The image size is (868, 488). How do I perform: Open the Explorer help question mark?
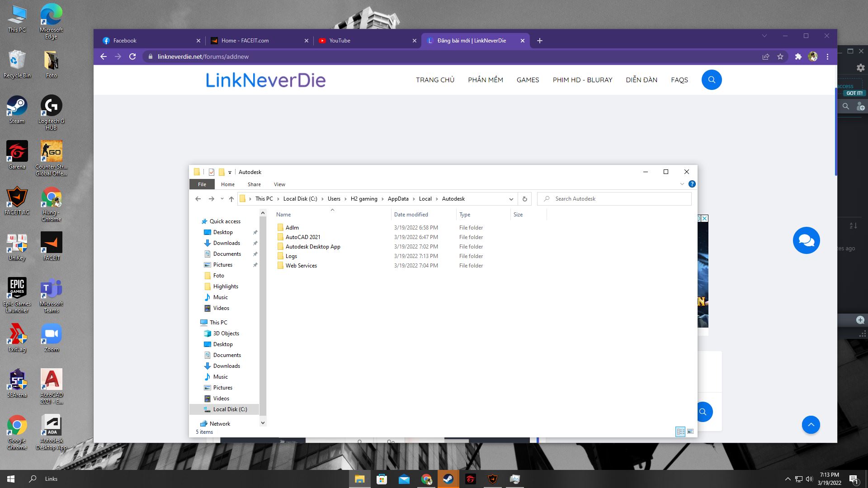click(692, 184)
